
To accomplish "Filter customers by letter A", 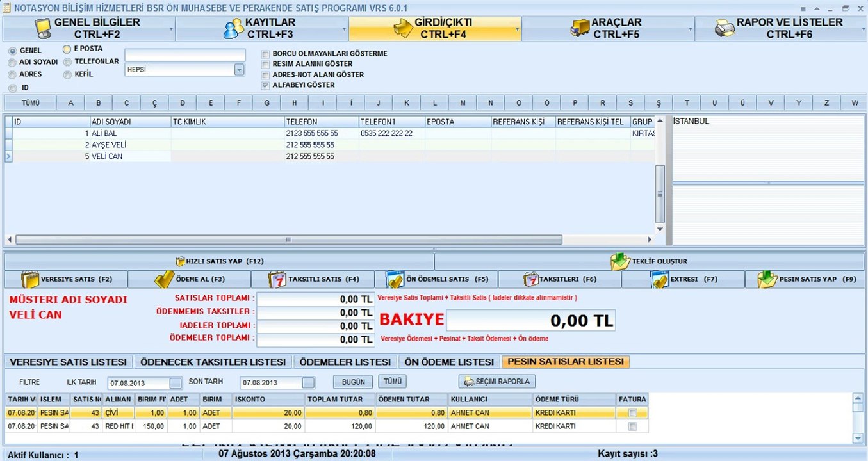I will click(70, 103).
